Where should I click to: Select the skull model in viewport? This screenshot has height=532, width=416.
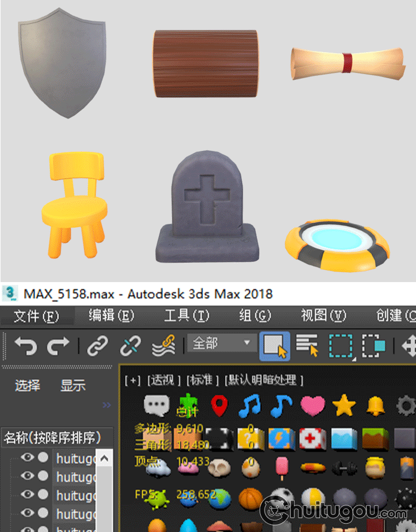click(220, 469)
